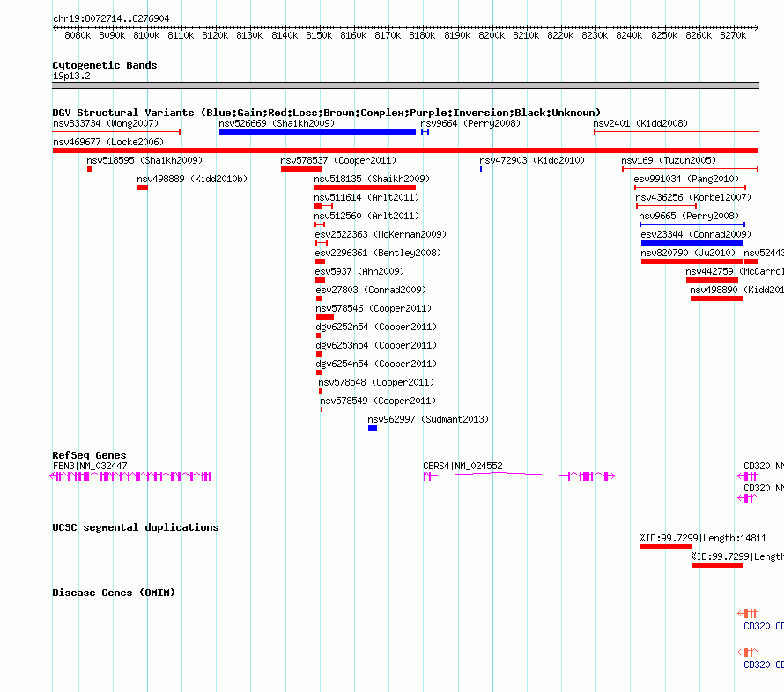Open variant nsv511614 (Arlt2011)
The width and height of the screenshot is (784, 692).
pos(366,197)
